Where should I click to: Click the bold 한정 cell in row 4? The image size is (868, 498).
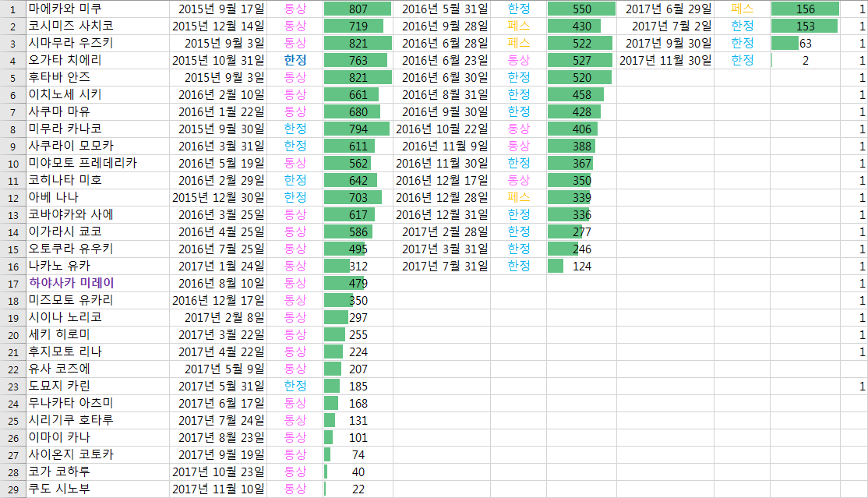[295, 60]
